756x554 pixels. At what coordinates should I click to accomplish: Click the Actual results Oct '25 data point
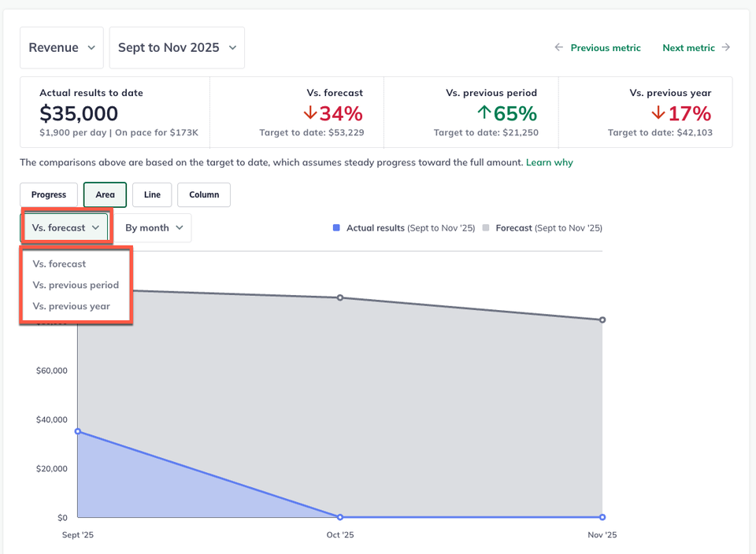click(x=340, y=517)
